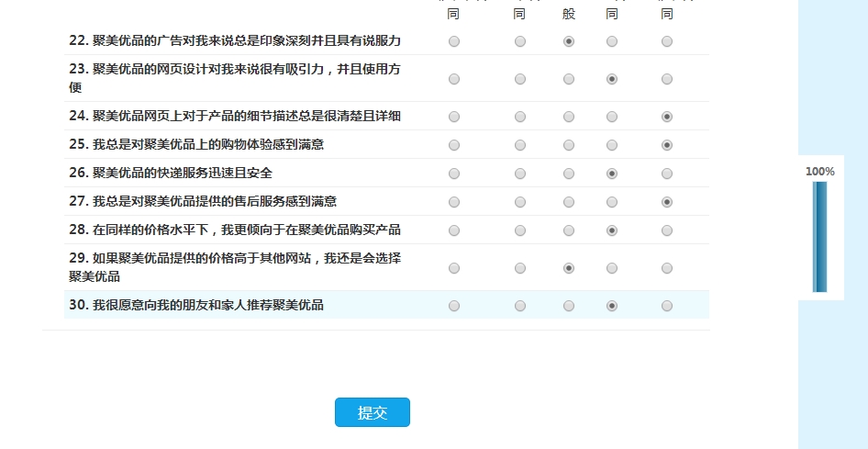The image size is (868, 449).
Task: Click the selected fifth radio on question 25
Action: (x=667, y=145)
